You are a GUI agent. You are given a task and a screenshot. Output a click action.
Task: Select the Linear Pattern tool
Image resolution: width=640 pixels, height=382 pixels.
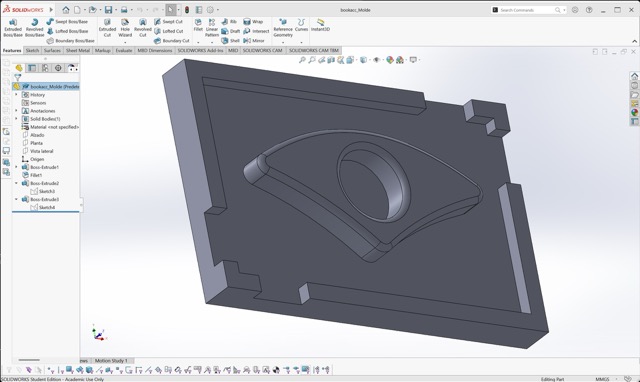pyautogui.click(x=211, y=28)
